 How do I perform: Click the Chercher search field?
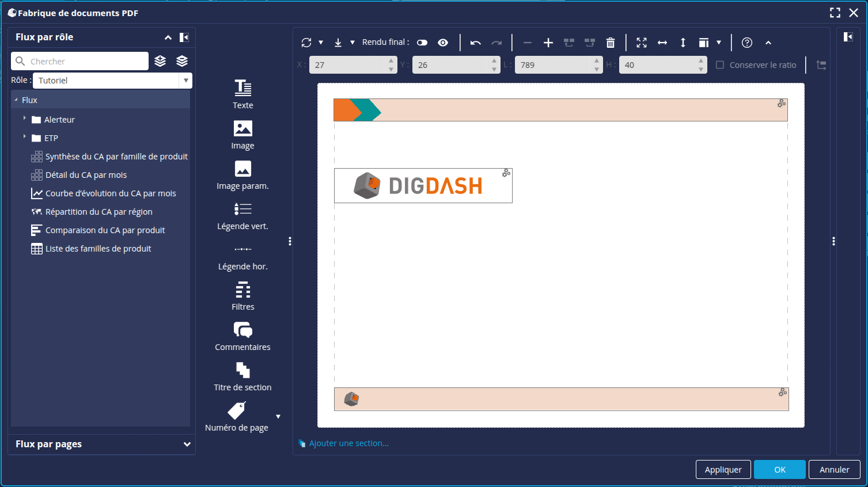[86, 61]
